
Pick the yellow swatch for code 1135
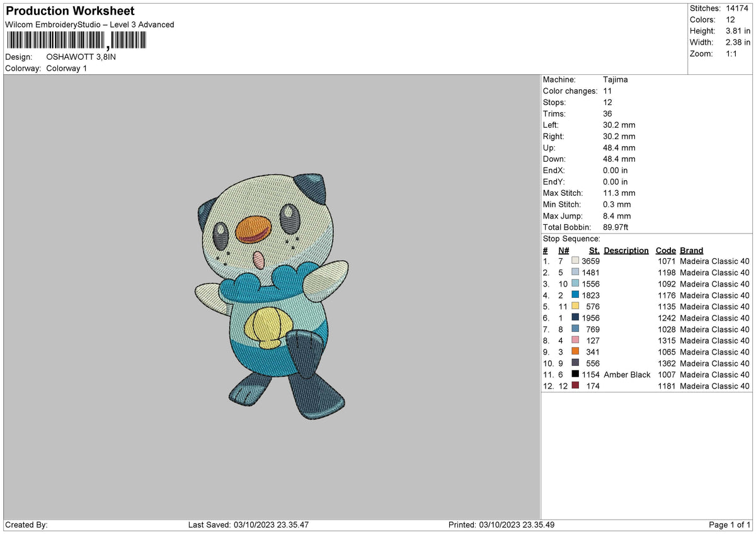point(575,306)
